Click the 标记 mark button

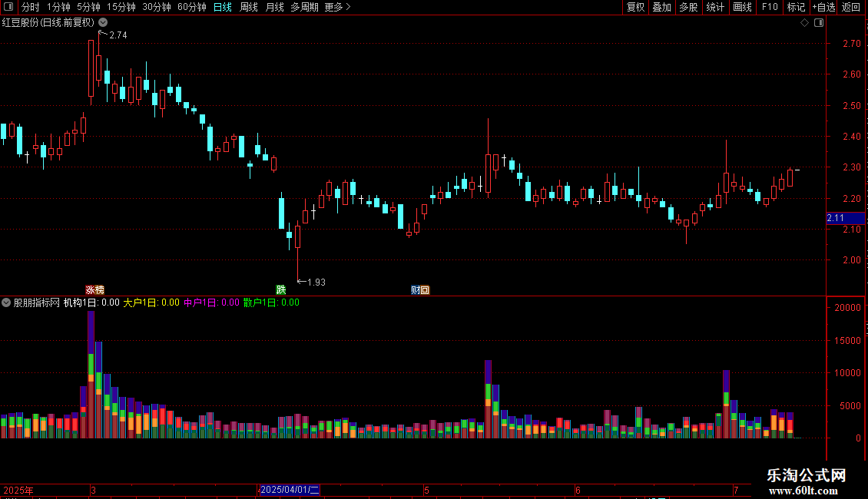[796, 7]
